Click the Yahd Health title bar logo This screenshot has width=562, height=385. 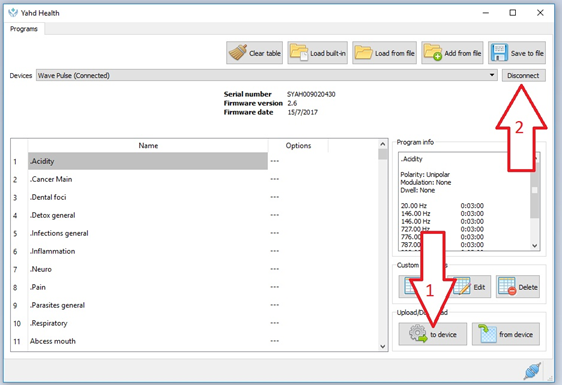[x=13, y=13]
